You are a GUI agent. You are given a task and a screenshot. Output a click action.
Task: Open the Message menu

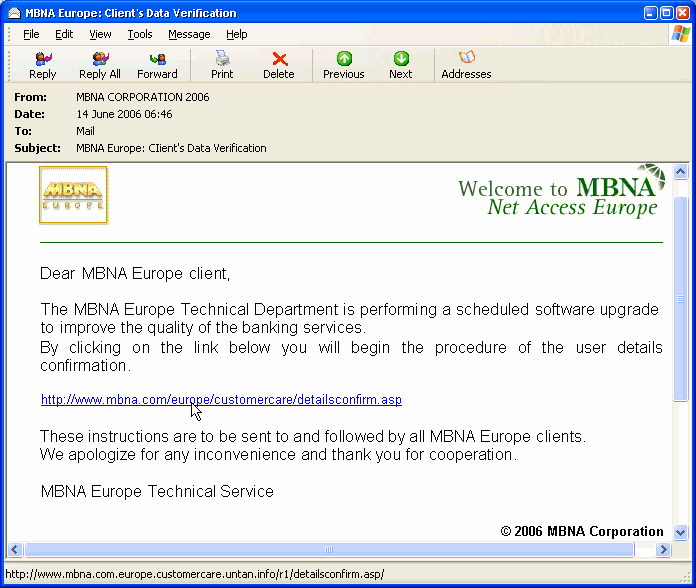189,34
